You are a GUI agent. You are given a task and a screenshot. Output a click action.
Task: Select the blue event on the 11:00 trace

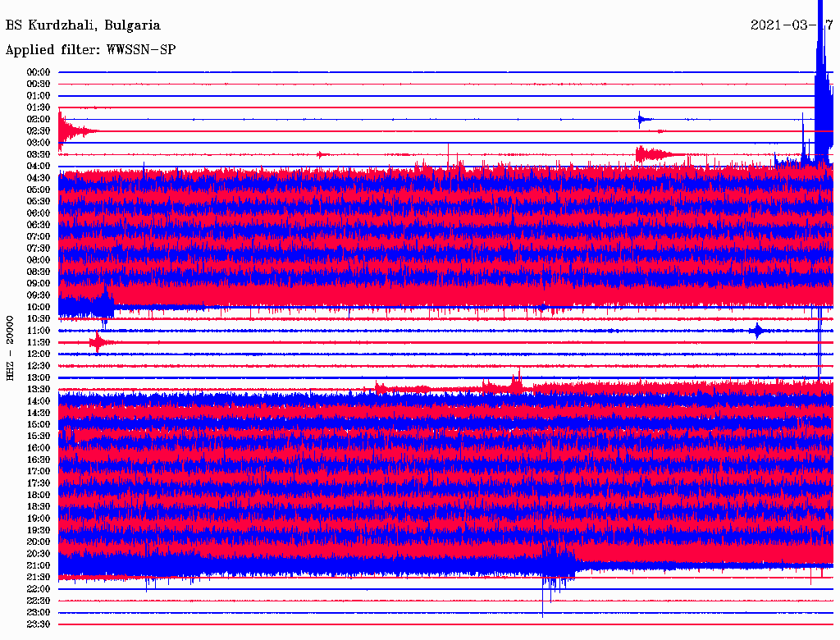(x=756, y=331)
